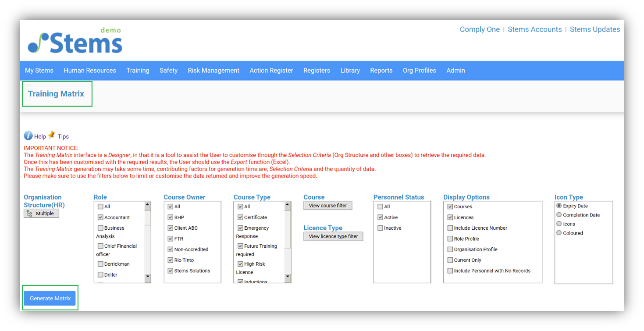Viewport: 644px width, 331px height.
Task: Open the Stems Updates link
Action: point(595,29)
